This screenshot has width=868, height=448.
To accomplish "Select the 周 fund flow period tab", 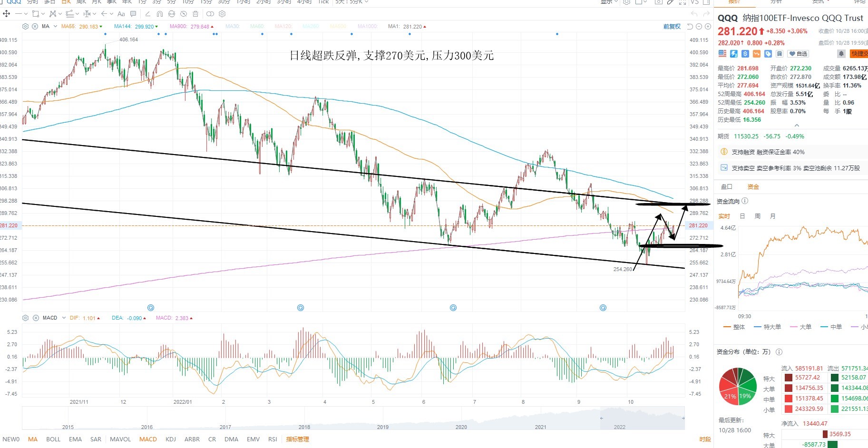I will coord(758,216).
